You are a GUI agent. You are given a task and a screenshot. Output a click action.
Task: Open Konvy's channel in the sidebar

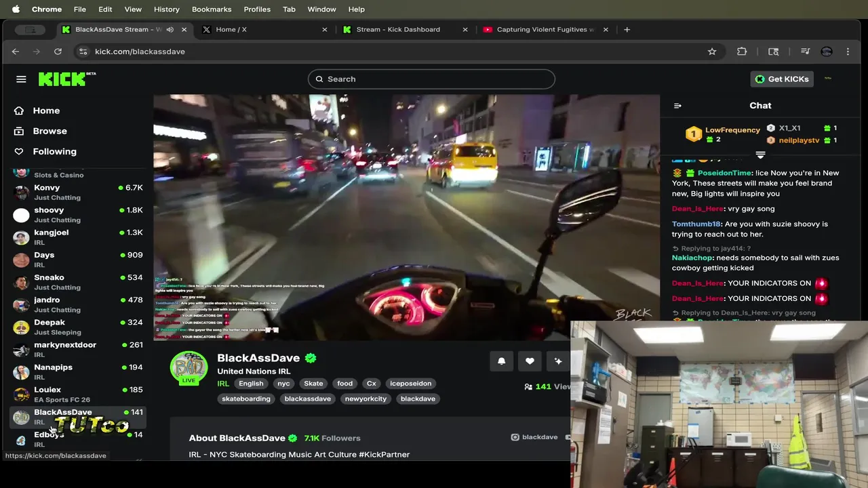79,192
